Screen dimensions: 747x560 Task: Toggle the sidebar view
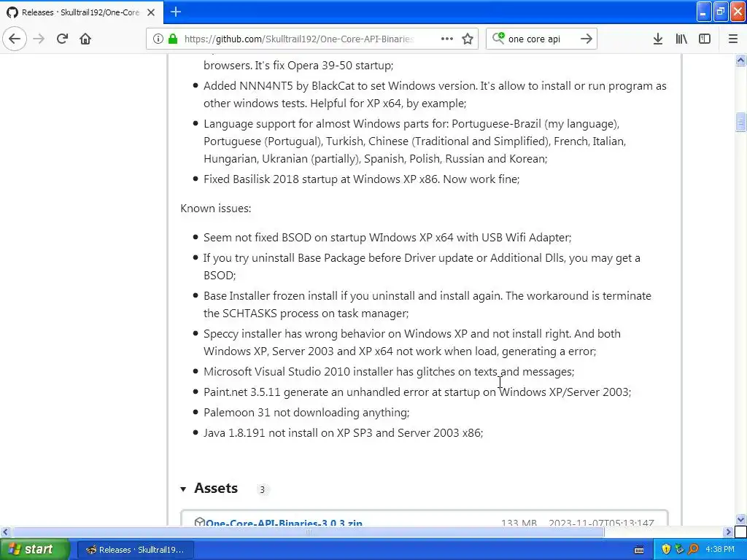(x=705, y=39)
